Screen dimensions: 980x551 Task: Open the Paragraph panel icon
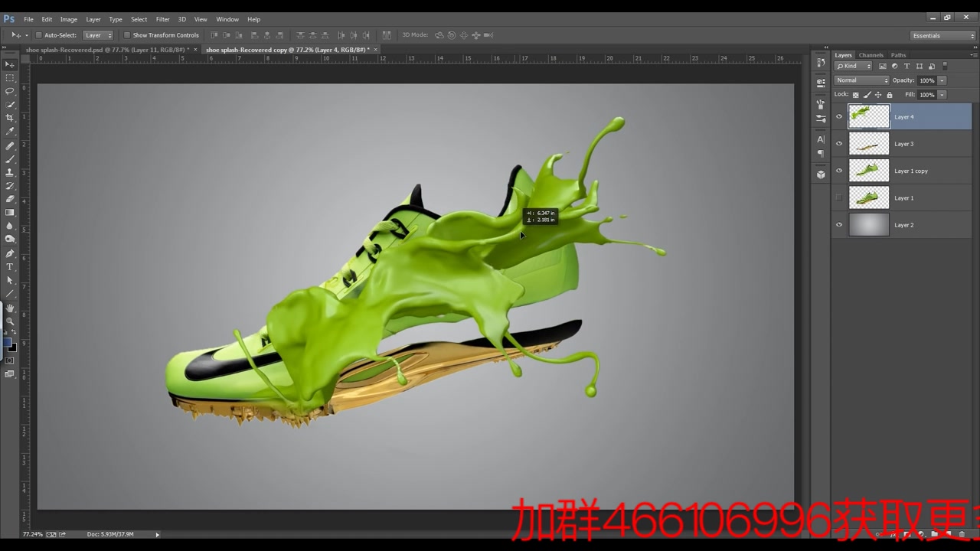pyautogui.click(x=821, y=153)
